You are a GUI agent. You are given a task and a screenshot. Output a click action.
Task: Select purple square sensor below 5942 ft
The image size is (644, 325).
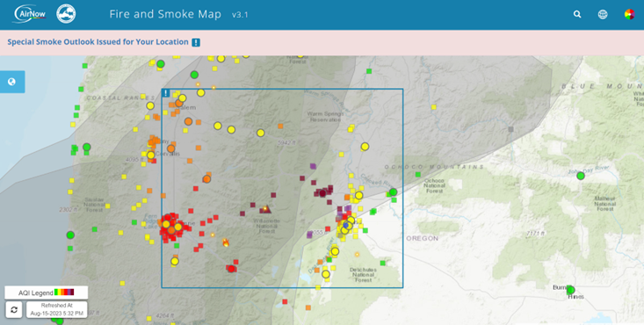[x=313, y=166]
